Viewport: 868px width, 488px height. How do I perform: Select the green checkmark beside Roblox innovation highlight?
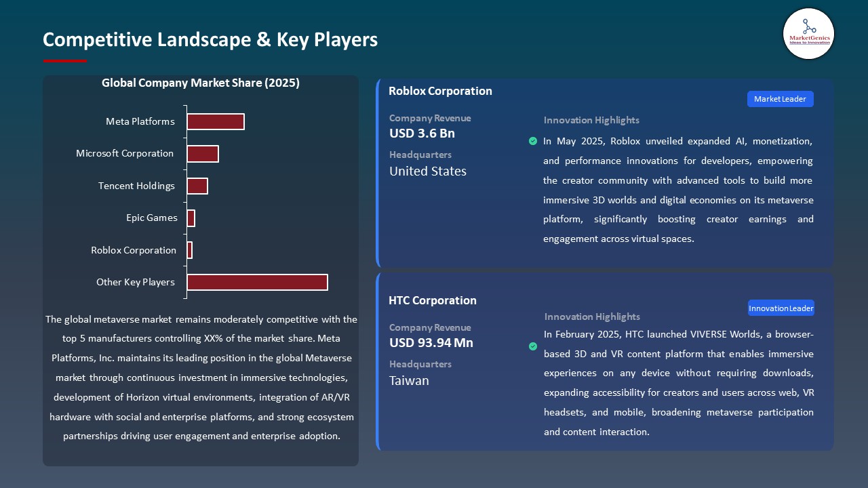click(x=533, y=141)
